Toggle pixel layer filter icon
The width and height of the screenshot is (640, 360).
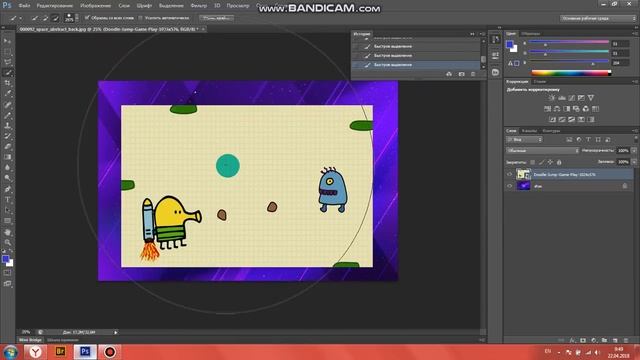click(x=569, y=140)
